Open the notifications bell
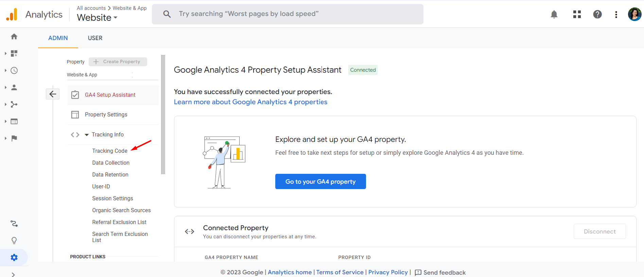The height and width of the screenshot is (277, 644). 554,14
